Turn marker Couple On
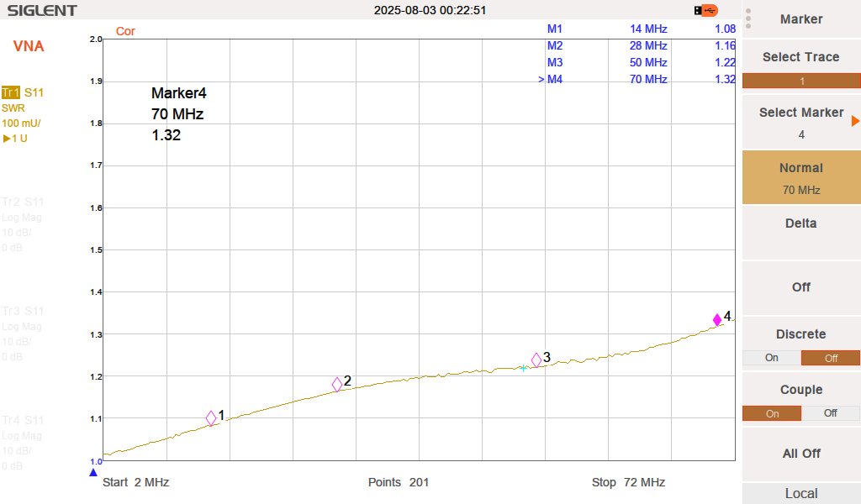Screen dimensions: 861x504 point(771,413)
